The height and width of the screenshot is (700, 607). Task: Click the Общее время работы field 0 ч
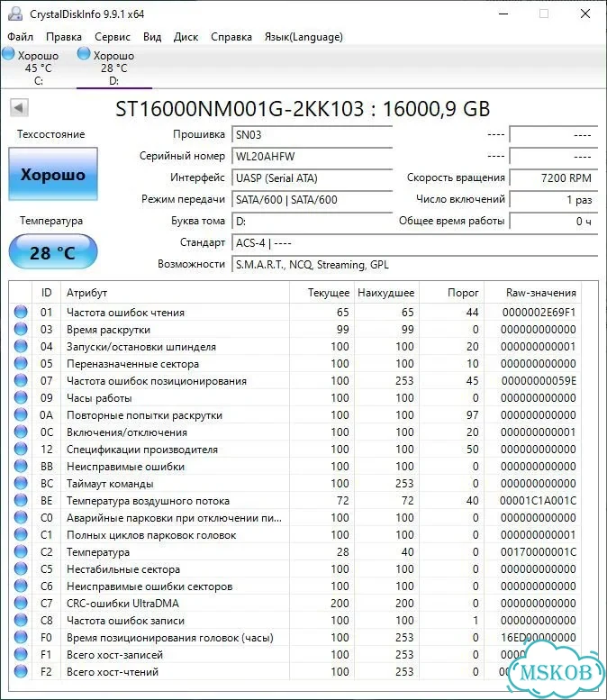tap(554, 222)
